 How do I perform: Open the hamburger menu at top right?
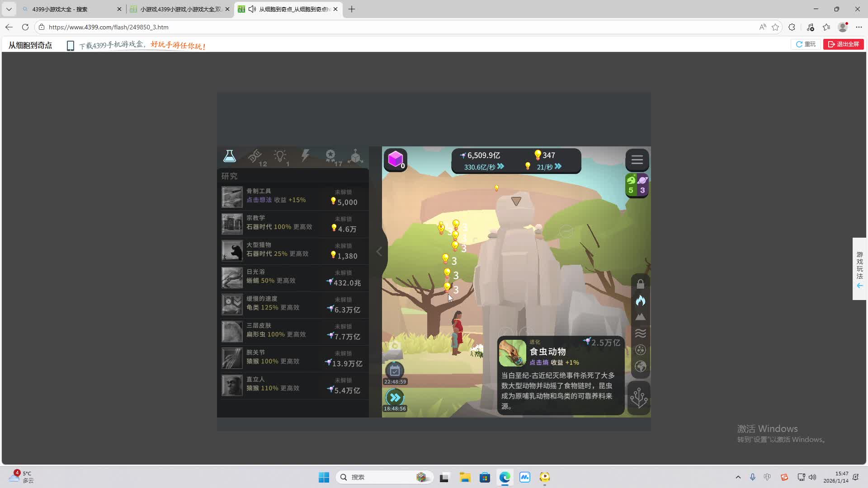637,160
